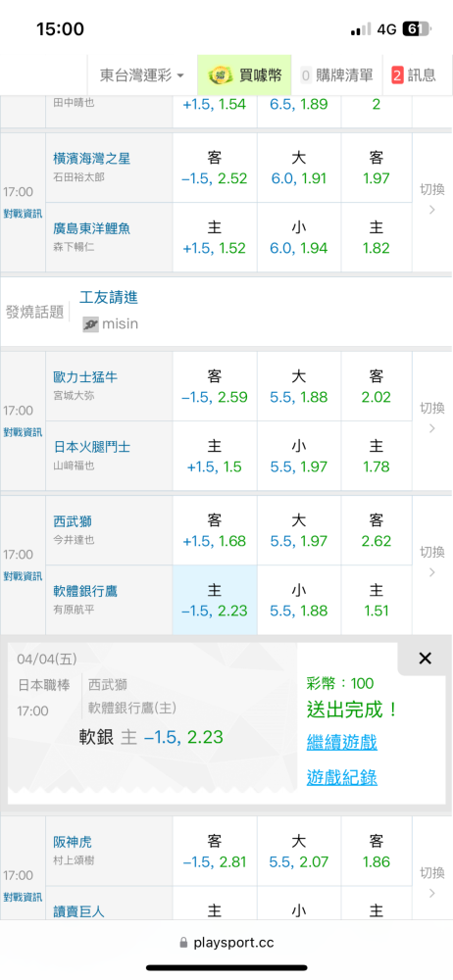This screenshot has height=980, width=453.
Task: Select 廣島東洋鯉魚 小 6.0, 1.94 option
Action: pyautogui.click(x=299, y=237)
